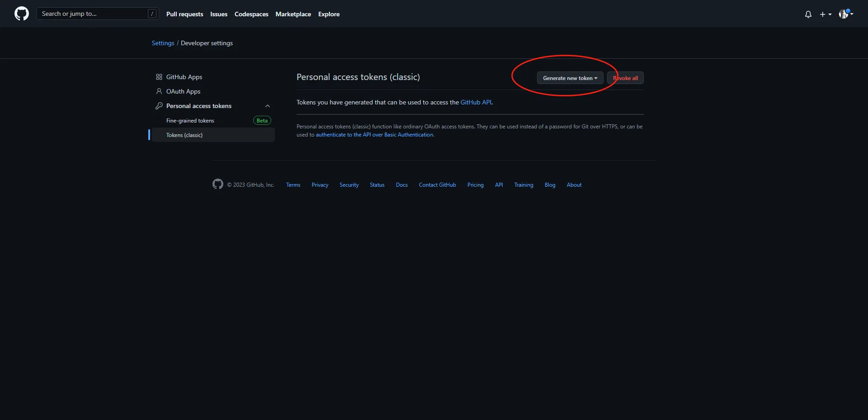The image size is (868, 420).
Task: Open the user avatar menu
Action: pos(845,14)
